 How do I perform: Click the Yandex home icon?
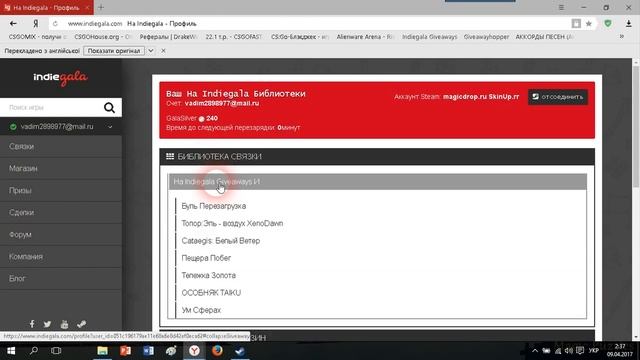click(x=36, y=24)
